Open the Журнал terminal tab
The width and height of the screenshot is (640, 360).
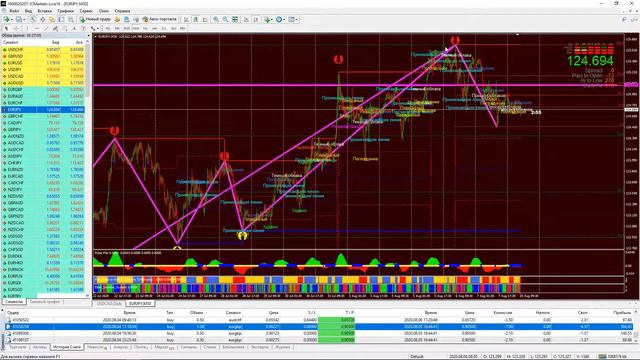tap(283, 347)
